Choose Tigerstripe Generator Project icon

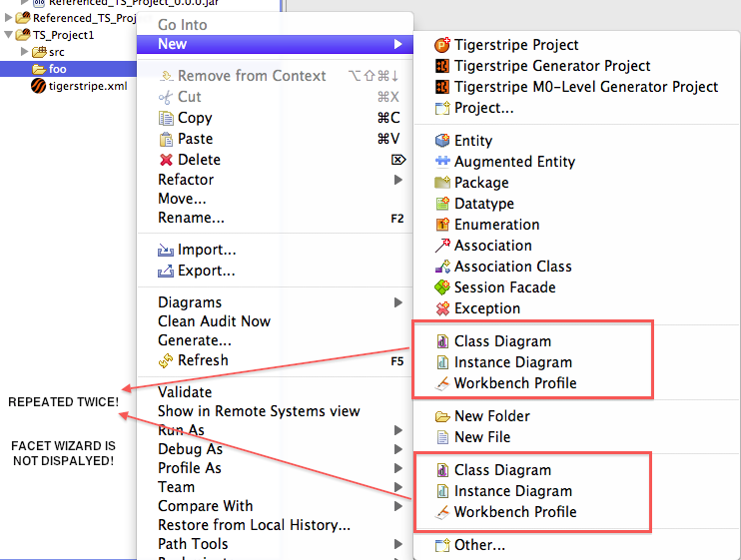pos(442,66)
